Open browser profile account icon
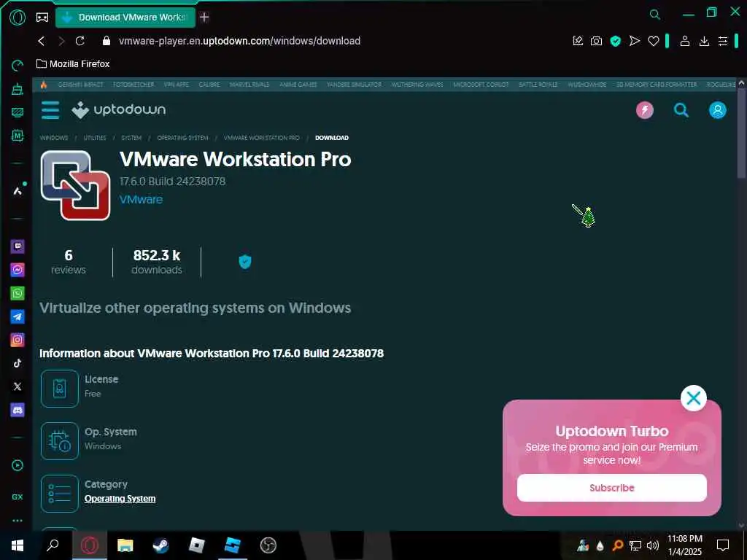Viewport: 747px width, 560px height. 684,41
